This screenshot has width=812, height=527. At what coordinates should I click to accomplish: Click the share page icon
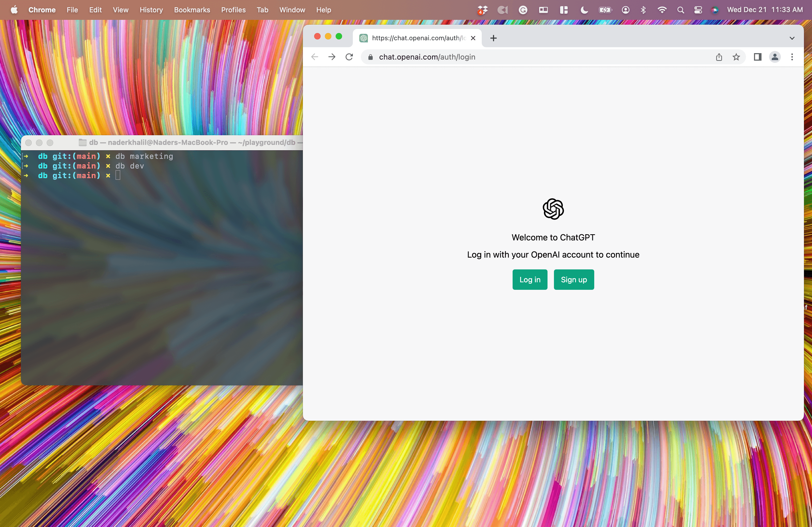pyautogui.click(x=719, y=57)
